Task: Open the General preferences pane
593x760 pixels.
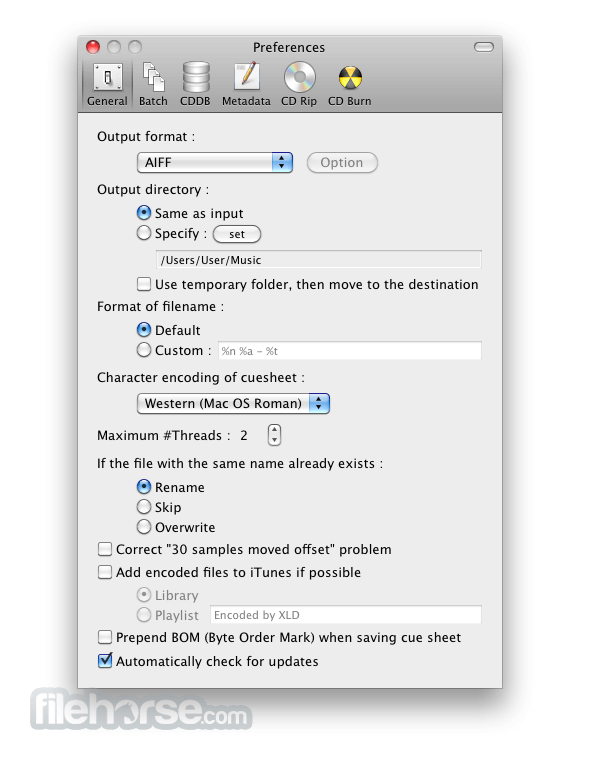Action: pyautogui.click(x=107, y=84)
